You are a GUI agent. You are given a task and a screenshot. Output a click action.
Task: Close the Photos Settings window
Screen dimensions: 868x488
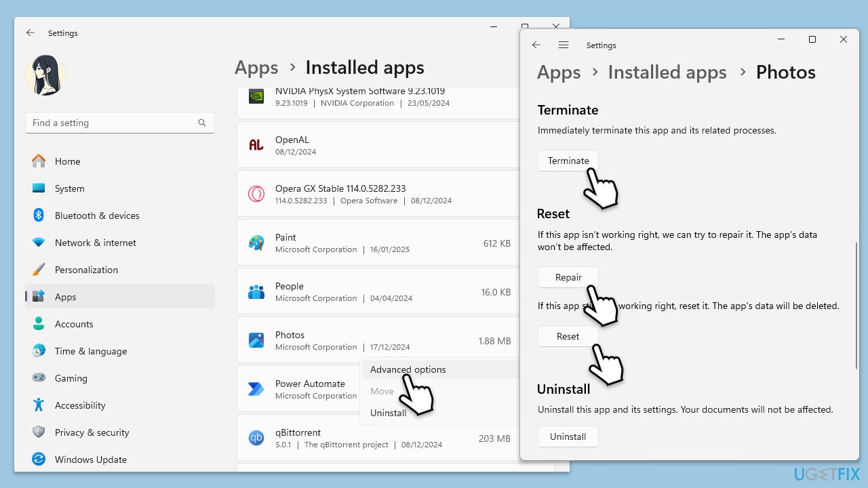point(844,40)
